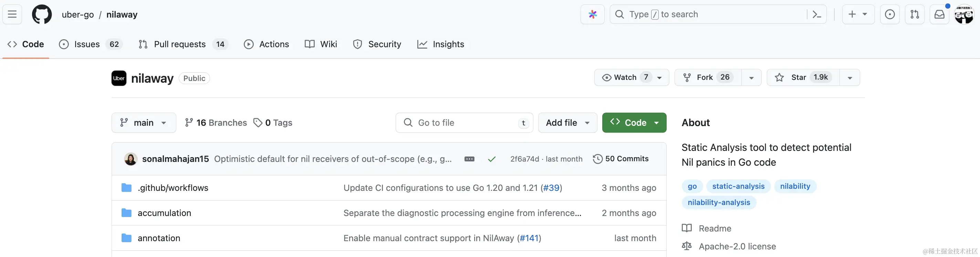Open the notifications inbox icon
Image resolution: width=980 pixels, height=257 pixels.
click(x=939, y=14)
